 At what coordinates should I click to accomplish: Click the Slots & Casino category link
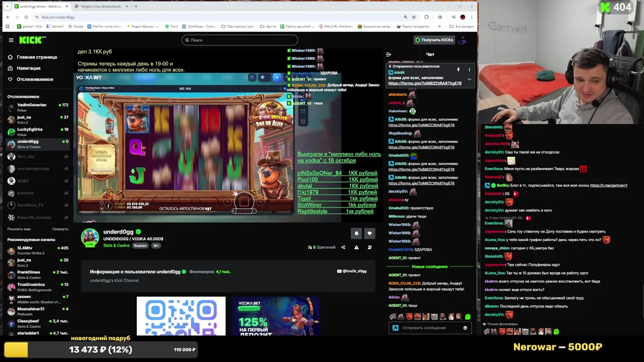point(116,246)
